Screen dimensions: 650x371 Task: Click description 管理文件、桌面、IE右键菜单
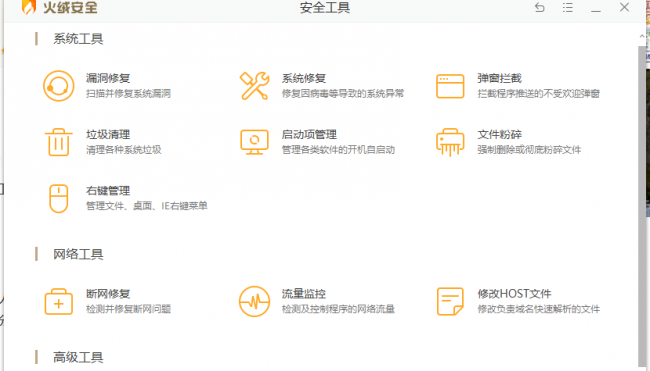pos(147,206)
